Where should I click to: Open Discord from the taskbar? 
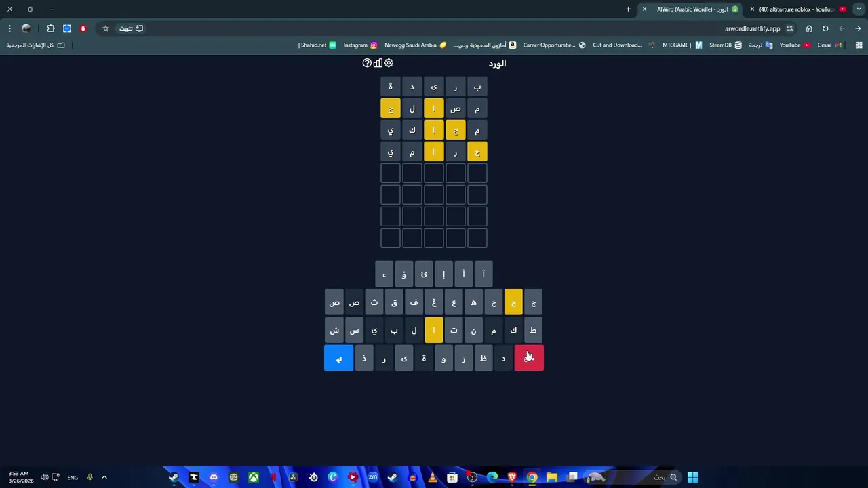214,477
